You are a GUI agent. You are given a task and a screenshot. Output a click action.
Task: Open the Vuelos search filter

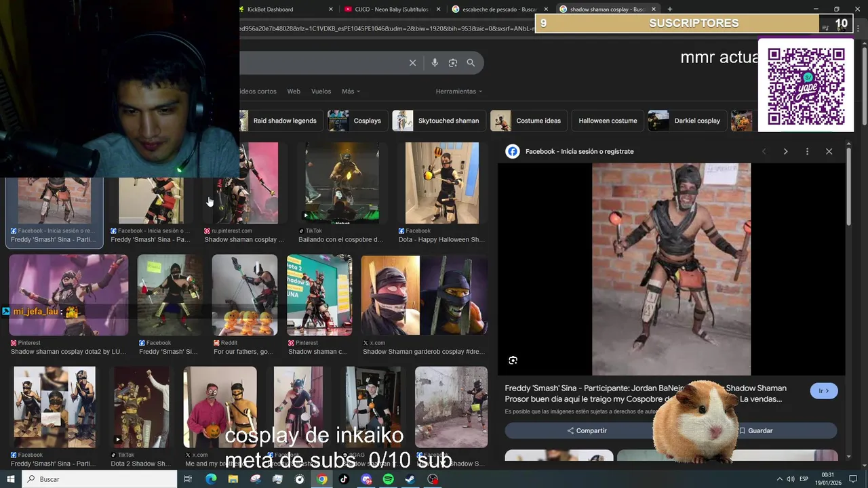[x=321, y=91]
